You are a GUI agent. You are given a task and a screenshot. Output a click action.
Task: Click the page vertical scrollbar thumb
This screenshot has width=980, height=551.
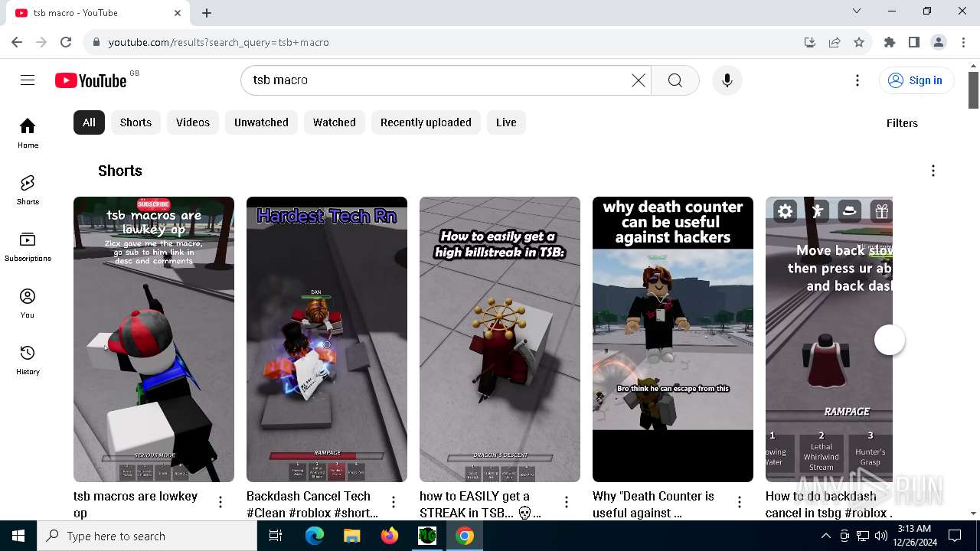[973, 90]
